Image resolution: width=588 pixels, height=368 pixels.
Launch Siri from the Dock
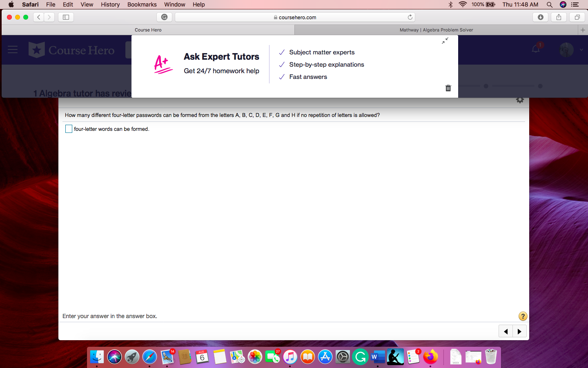pyautogui.click(x=114, y=357)
